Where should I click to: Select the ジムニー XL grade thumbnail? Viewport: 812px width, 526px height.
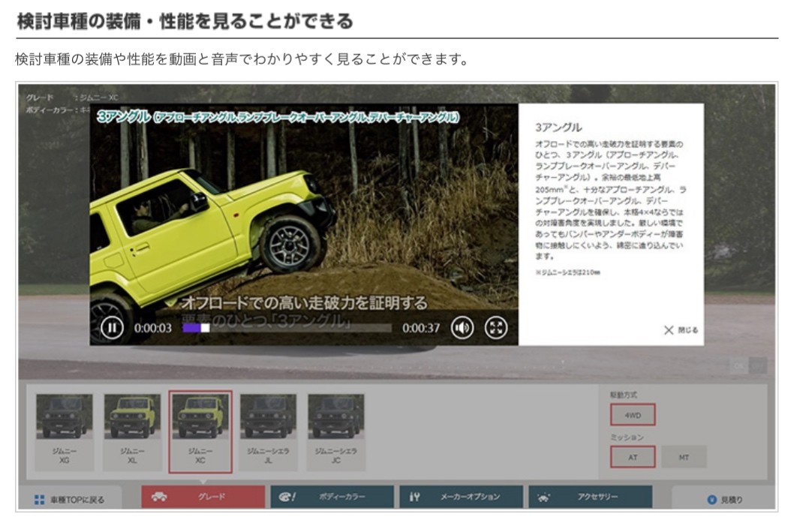click(x=132, y=431)
